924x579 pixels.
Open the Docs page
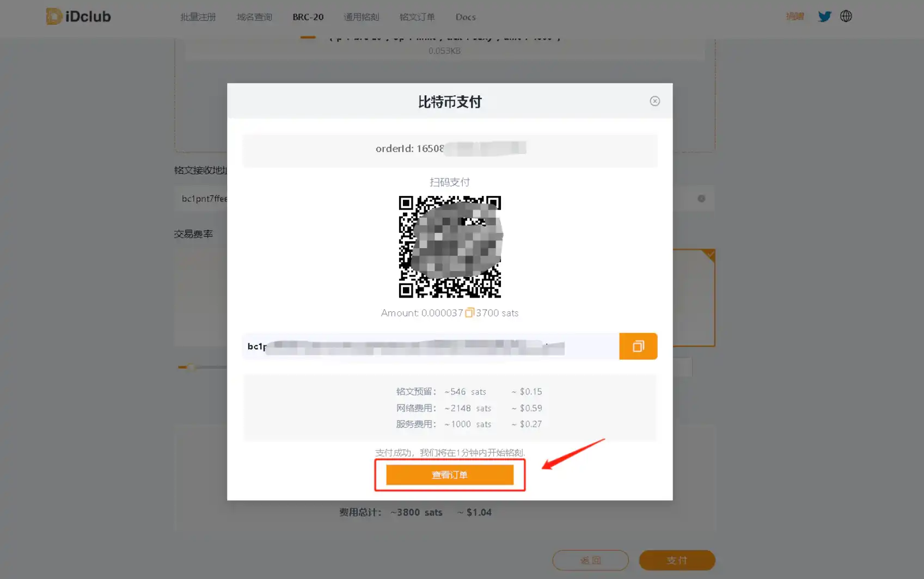click(x=465, y=17)
